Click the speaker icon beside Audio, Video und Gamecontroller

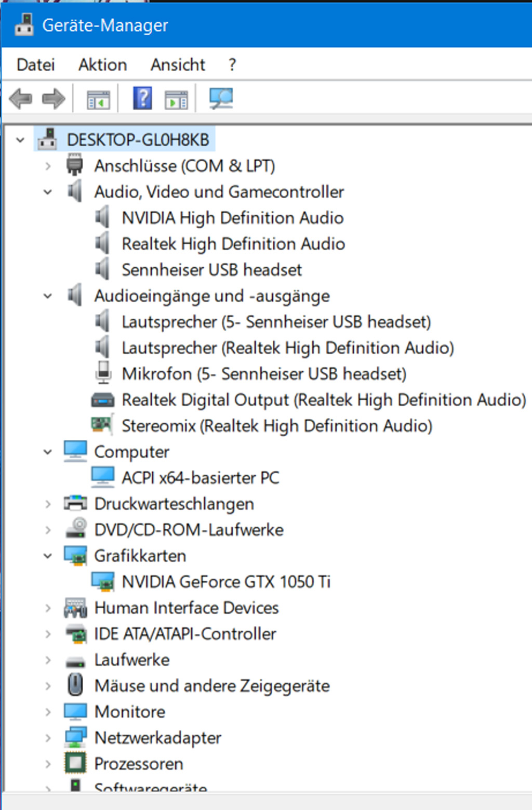pos(75,191)
